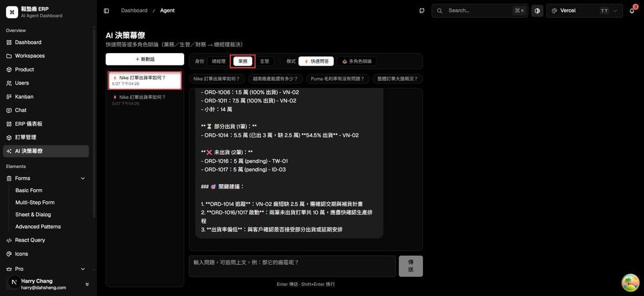Viewport: 644px width, 296px height.
Task: Click the ERP app logo icon
Action: [11, 12]
